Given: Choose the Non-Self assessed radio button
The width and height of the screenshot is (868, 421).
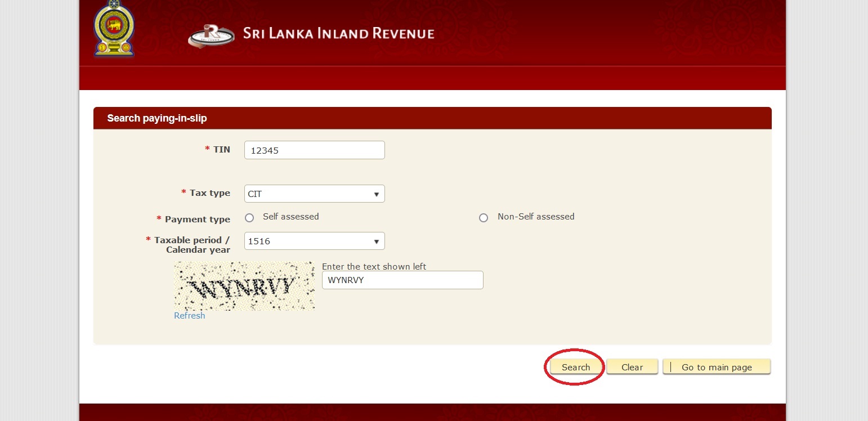Looking at the screenshot, I should (483, 218).
